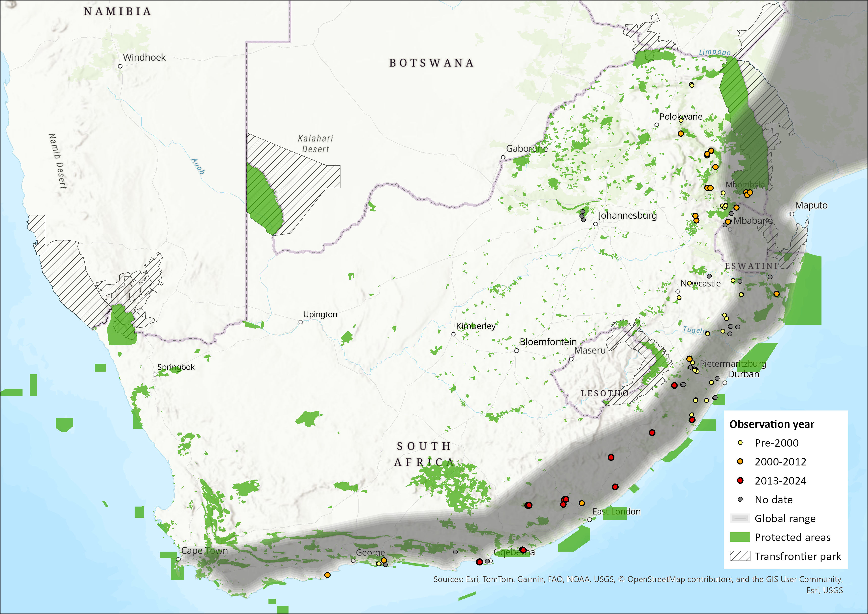Click the Windhoek city marker circle

click(x=120, y=66)
